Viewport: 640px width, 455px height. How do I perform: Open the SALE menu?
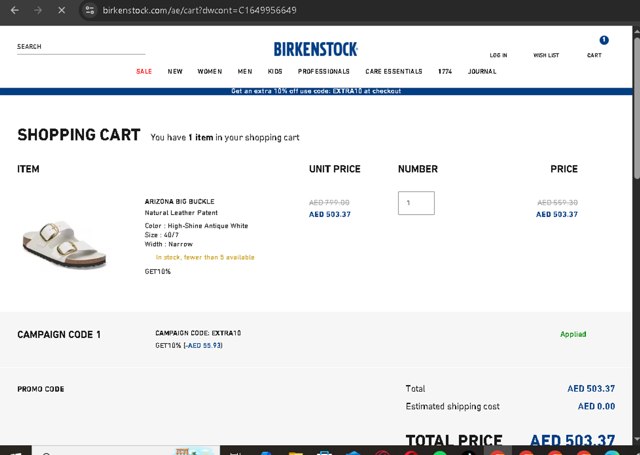(144, 71)
